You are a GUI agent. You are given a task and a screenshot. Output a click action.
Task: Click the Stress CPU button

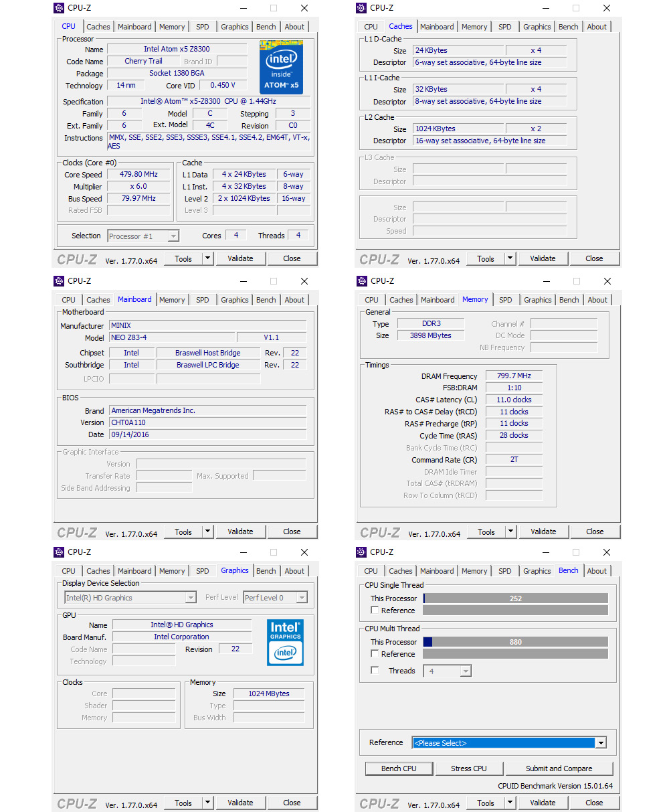(x=468, y=768)
